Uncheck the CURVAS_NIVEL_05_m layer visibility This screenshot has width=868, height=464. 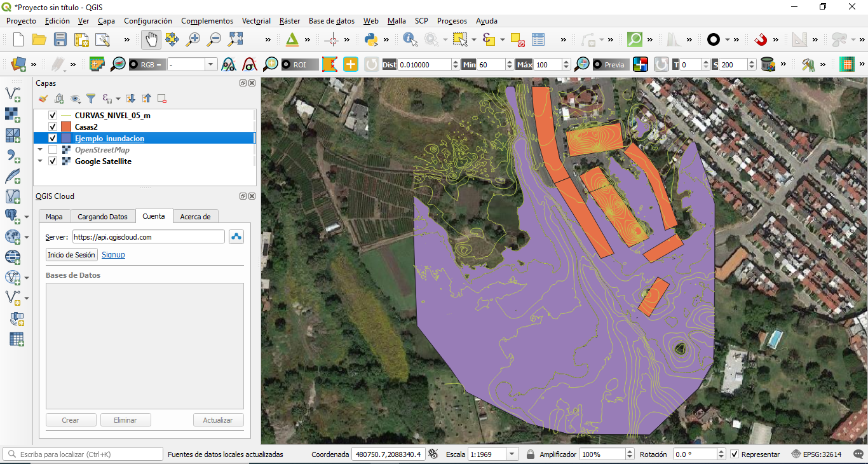pos(53,116)
